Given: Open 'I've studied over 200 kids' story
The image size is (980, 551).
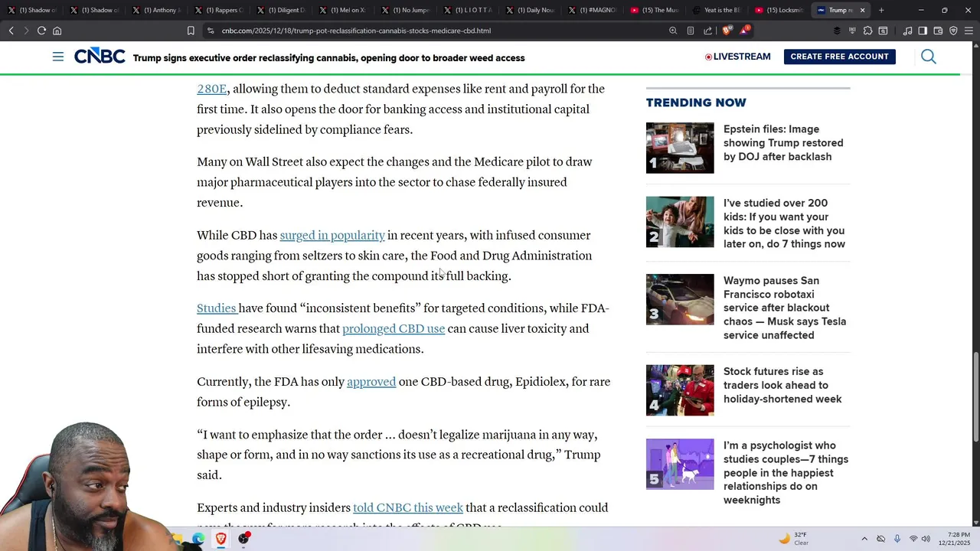Looking at the screenshot, I should (784, 223).
